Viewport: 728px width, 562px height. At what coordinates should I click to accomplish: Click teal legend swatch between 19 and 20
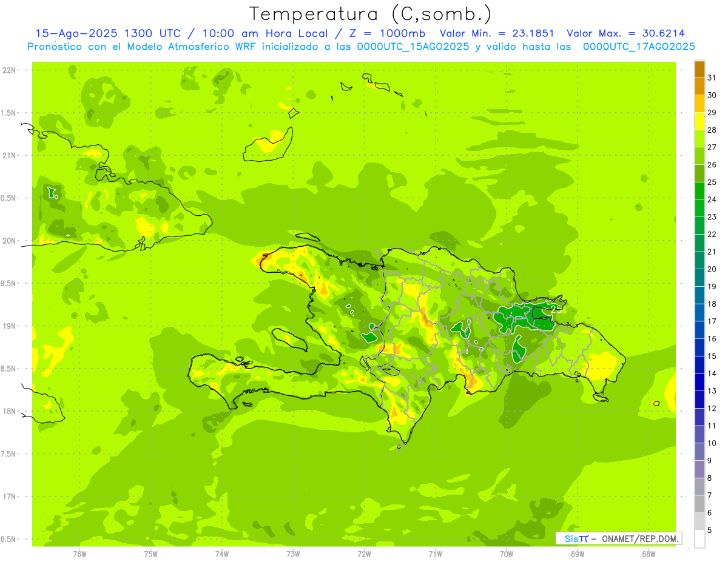tap(699, 278)
